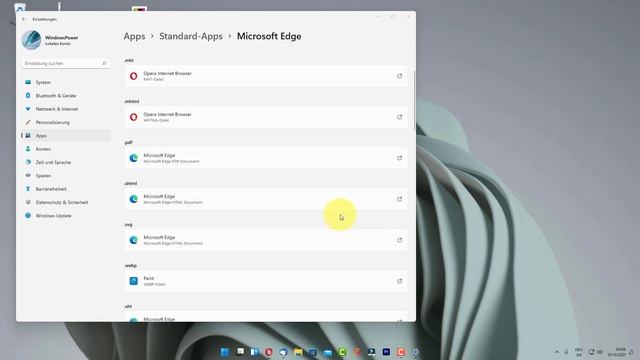Open the notification bell in the system tray

631,352
